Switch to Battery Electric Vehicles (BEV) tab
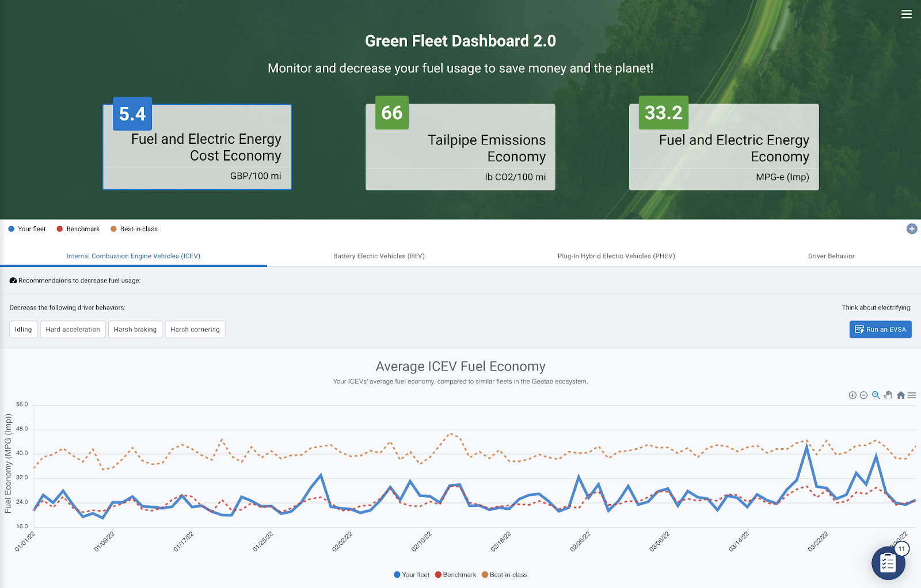The image size is (921, 588). [x=378, y=256]
